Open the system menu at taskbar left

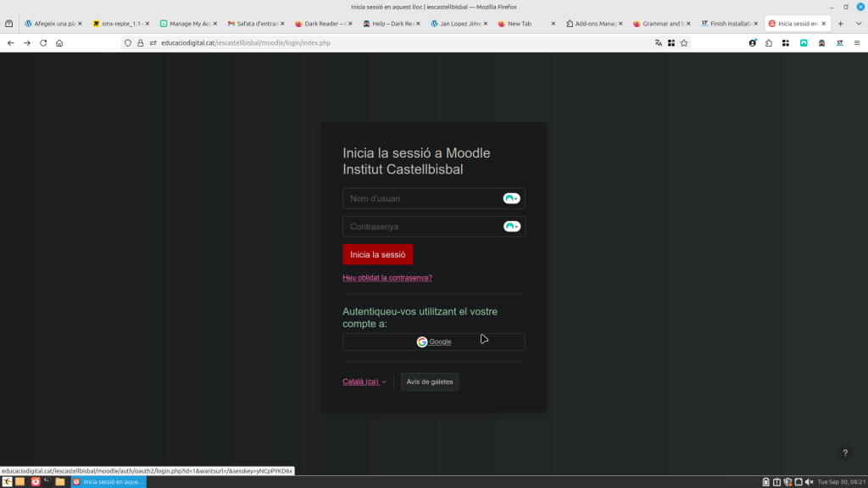[7, 482]
